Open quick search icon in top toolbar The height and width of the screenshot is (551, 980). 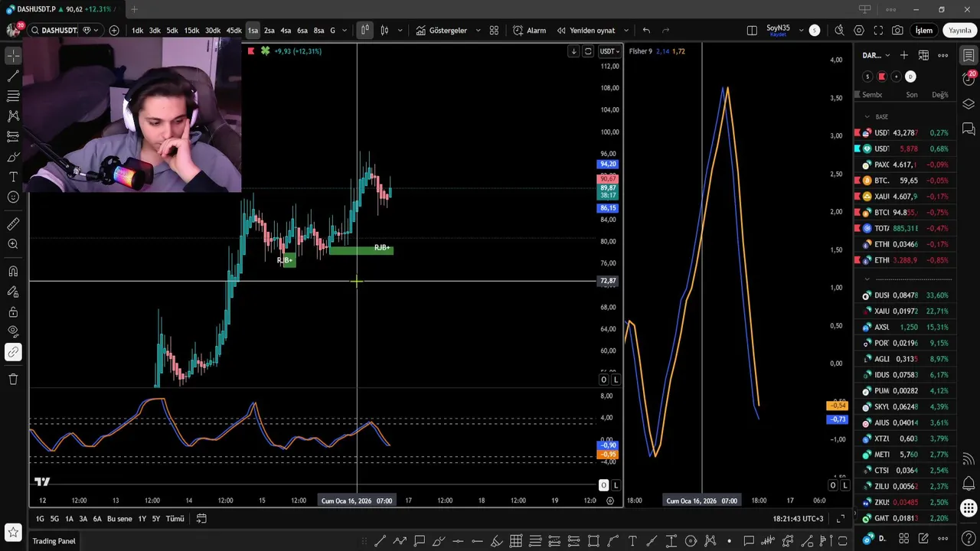click(x=839, y=31)
